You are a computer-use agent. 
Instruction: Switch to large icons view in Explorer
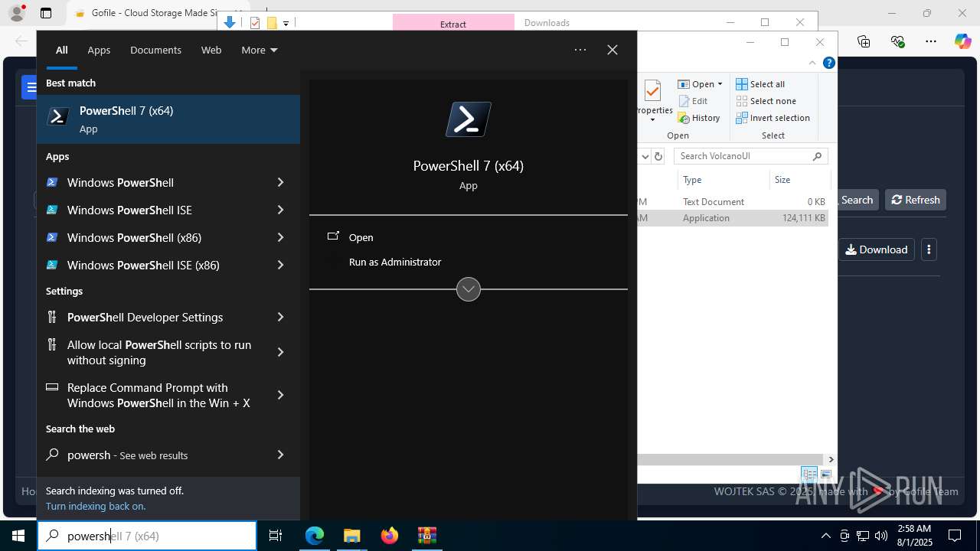click(825, 474)
